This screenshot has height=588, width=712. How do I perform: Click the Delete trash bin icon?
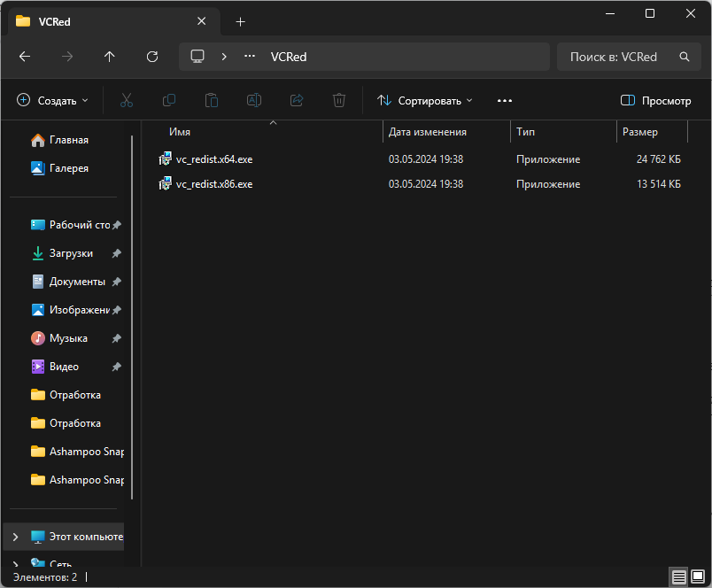click(x=339, y=101)
